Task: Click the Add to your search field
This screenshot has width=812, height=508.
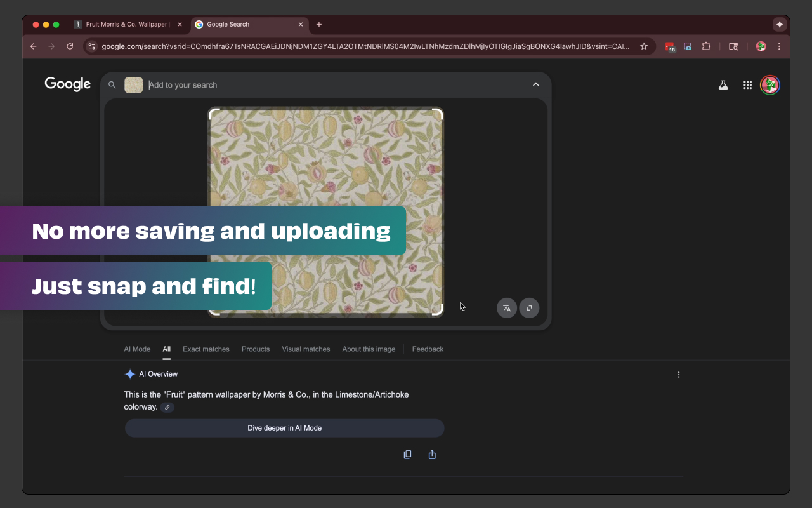Action: [336, 85]
